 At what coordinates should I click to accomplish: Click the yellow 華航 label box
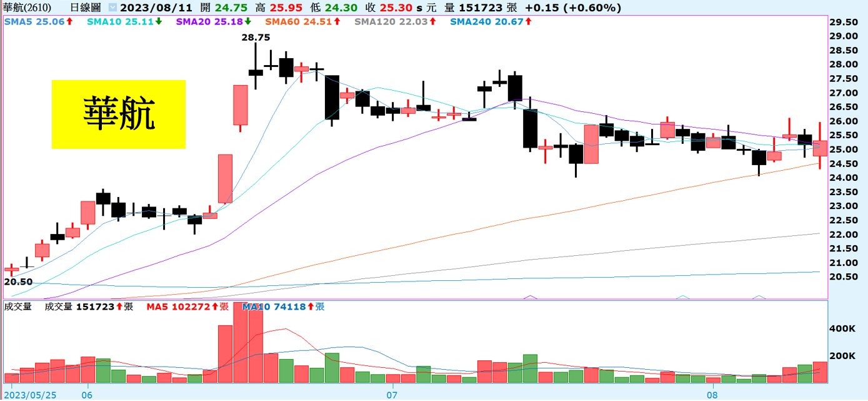119,114
